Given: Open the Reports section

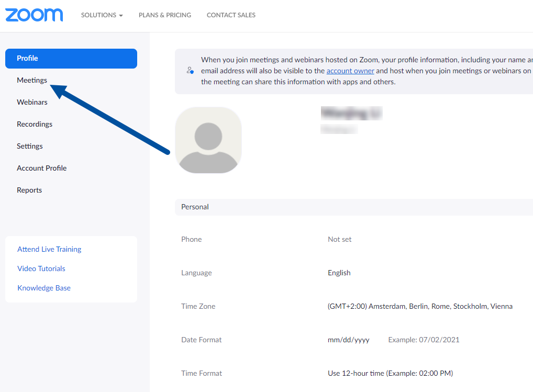Looking at the screenshot, I should pos(29,190).
